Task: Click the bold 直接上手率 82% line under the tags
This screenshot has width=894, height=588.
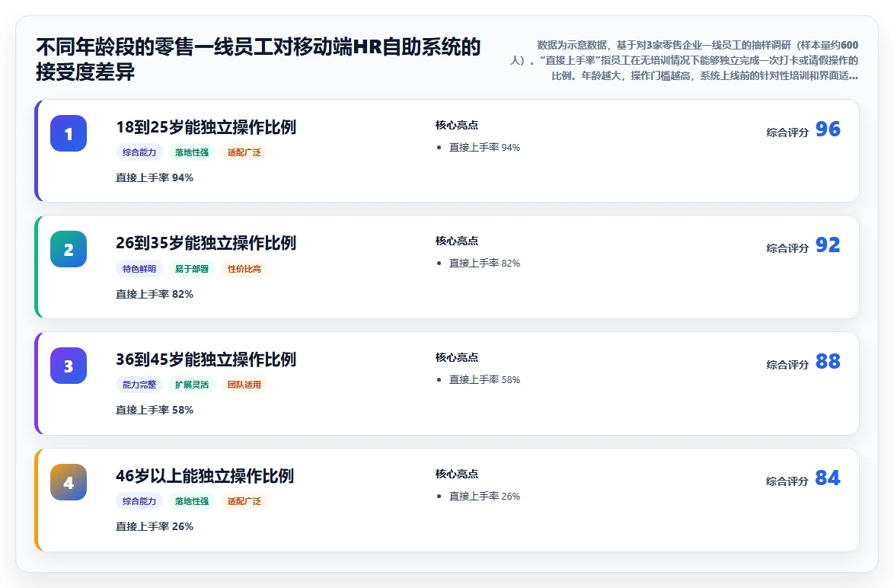Action: pos(155,294)
